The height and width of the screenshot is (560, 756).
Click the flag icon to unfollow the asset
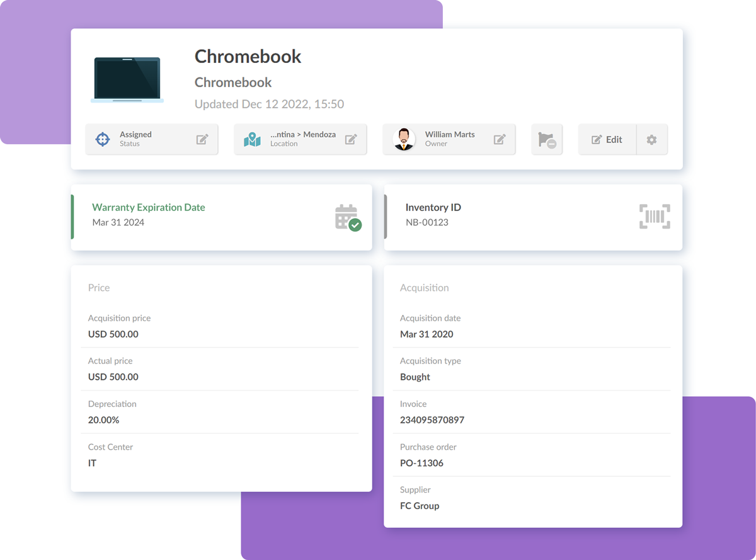[547, 139]
